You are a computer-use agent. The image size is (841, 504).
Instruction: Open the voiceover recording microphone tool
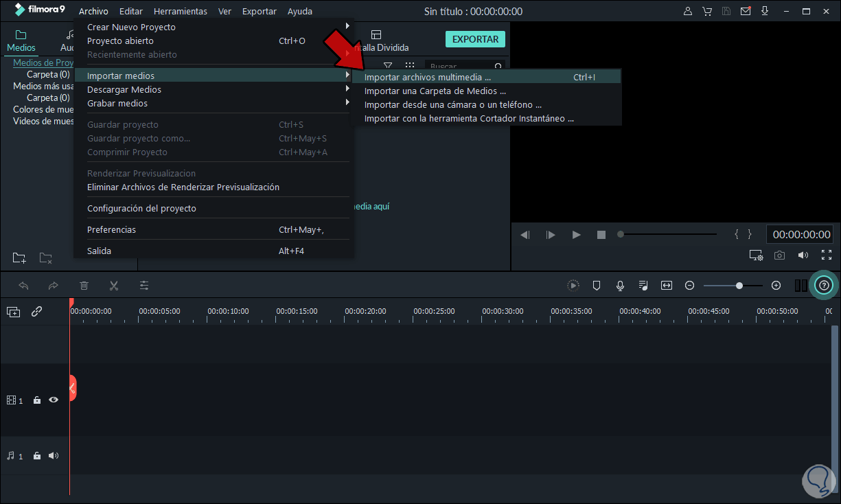tap(620, 285)
